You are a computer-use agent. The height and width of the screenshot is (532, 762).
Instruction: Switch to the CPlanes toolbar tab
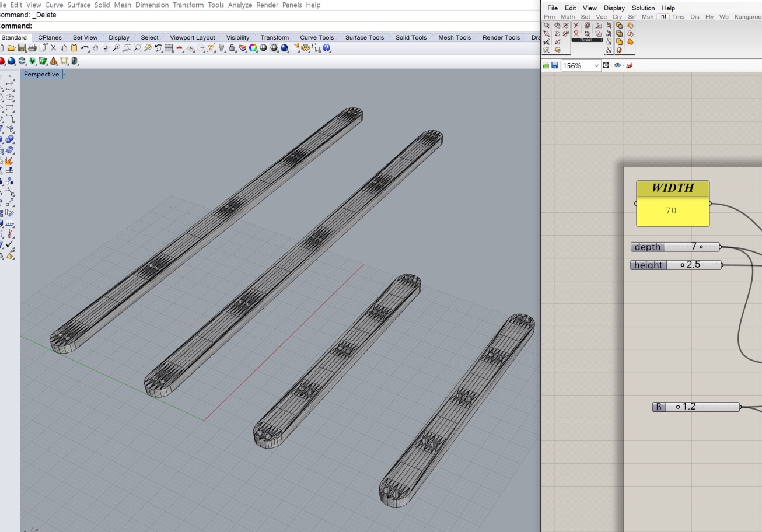click(x=50, y=37)
